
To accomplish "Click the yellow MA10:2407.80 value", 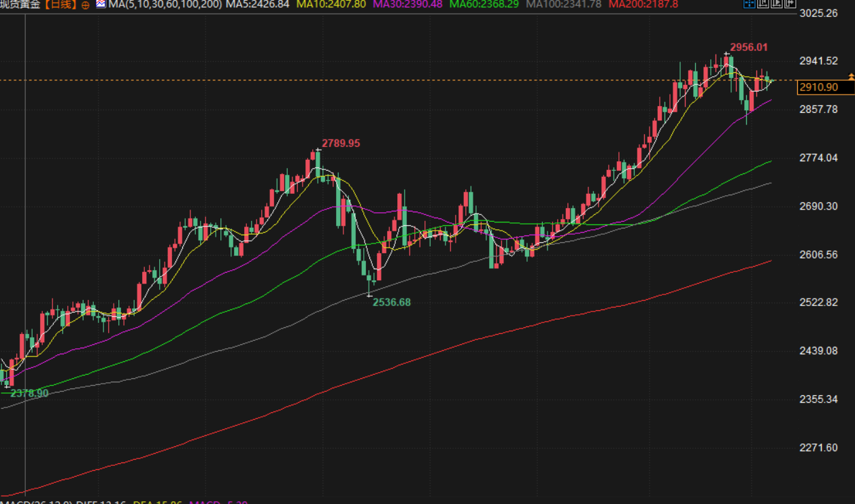I will (x=330, y=4).
